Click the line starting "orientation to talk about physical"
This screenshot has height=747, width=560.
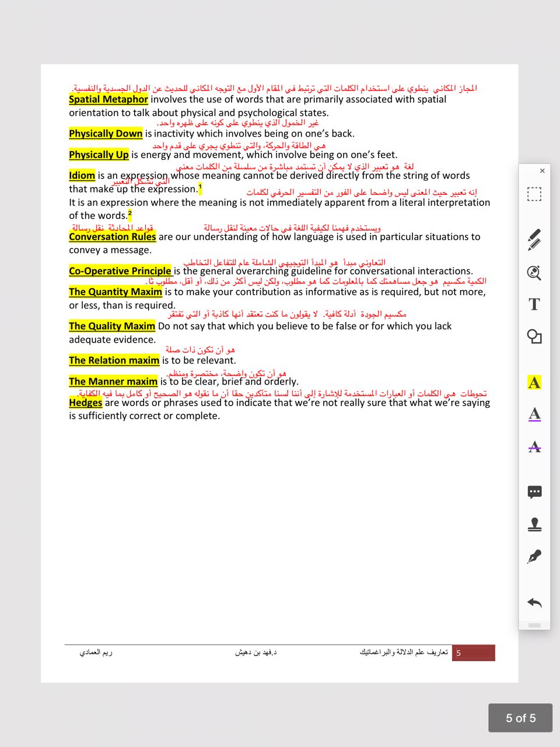point(199,113)
